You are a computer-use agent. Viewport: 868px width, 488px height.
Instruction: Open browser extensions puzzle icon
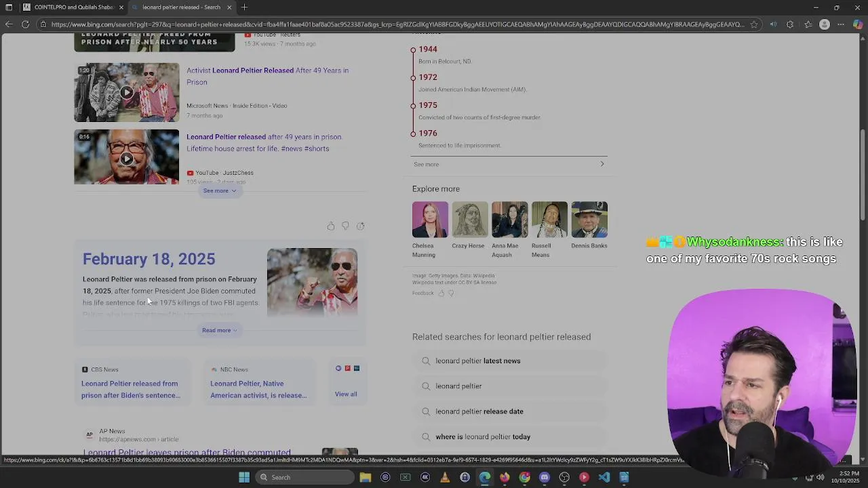790,24
